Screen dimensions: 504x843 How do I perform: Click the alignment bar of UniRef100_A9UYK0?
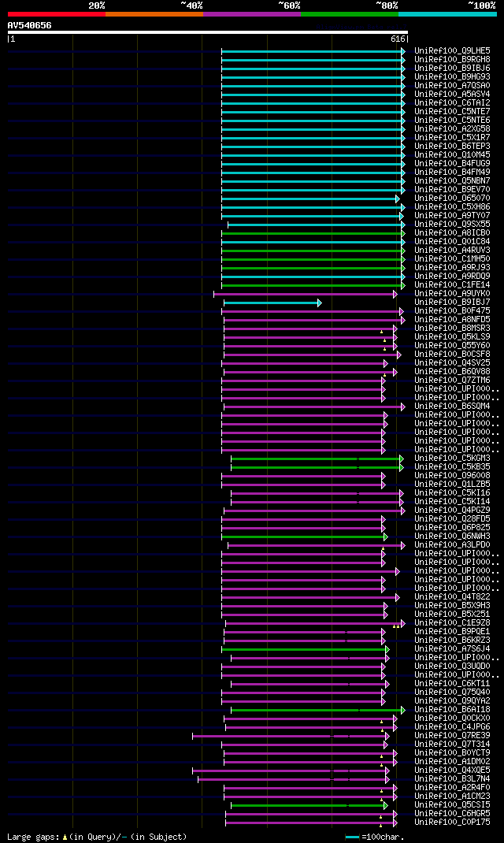[x=306, y=295]
